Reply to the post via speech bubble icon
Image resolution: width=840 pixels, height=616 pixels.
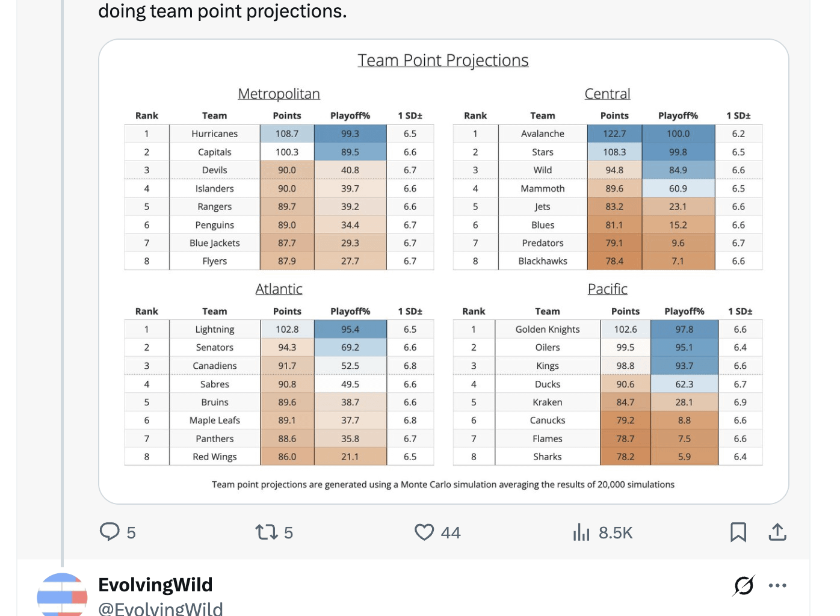[110, 532]
